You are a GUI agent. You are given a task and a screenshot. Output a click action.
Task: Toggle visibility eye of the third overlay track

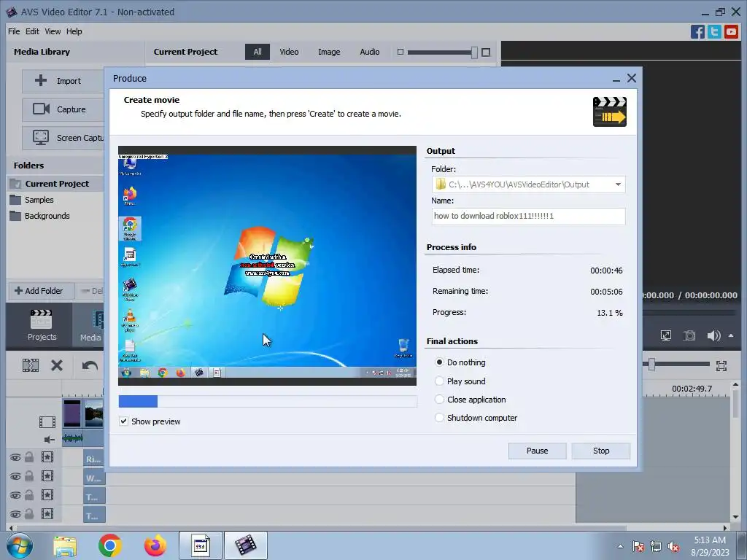point(15,495)
